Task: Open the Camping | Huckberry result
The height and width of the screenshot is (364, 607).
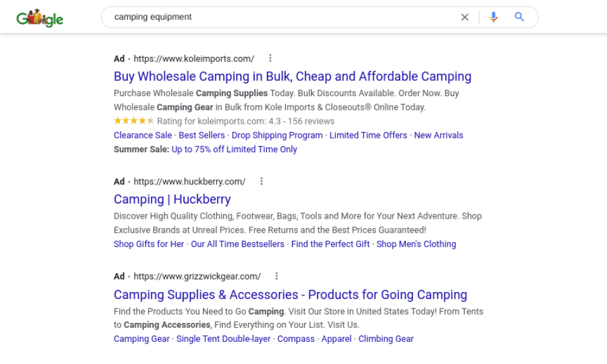Action: pos(172,199)
